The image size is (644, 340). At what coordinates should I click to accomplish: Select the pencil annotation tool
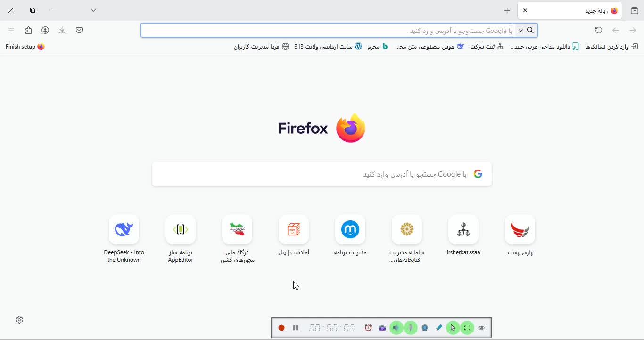point(439,328)
